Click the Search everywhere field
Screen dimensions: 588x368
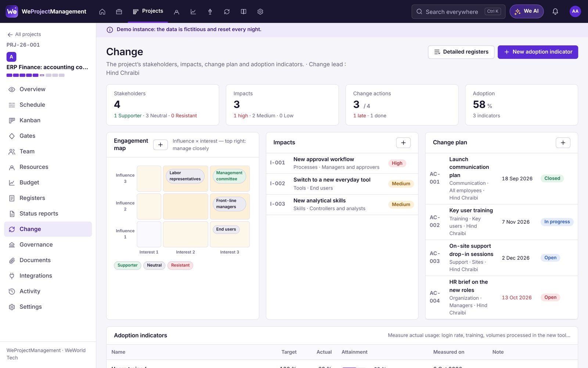[x=458, y=11]
